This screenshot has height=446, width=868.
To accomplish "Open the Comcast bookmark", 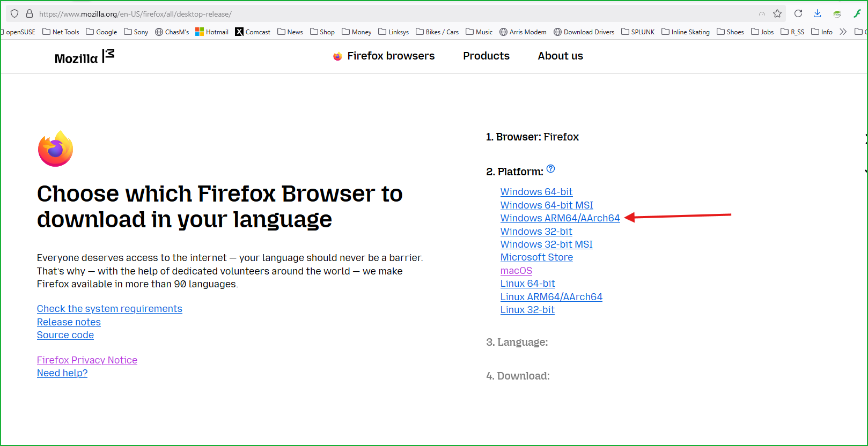I will tap(253, 32).
